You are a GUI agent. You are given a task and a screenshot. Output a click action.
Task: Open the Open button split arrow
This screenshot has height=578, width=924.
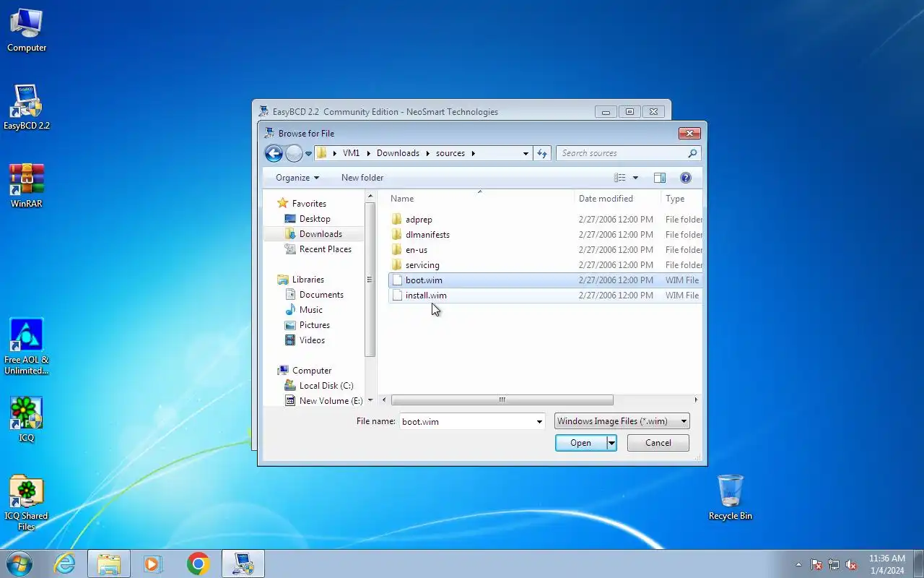(612, 443)
